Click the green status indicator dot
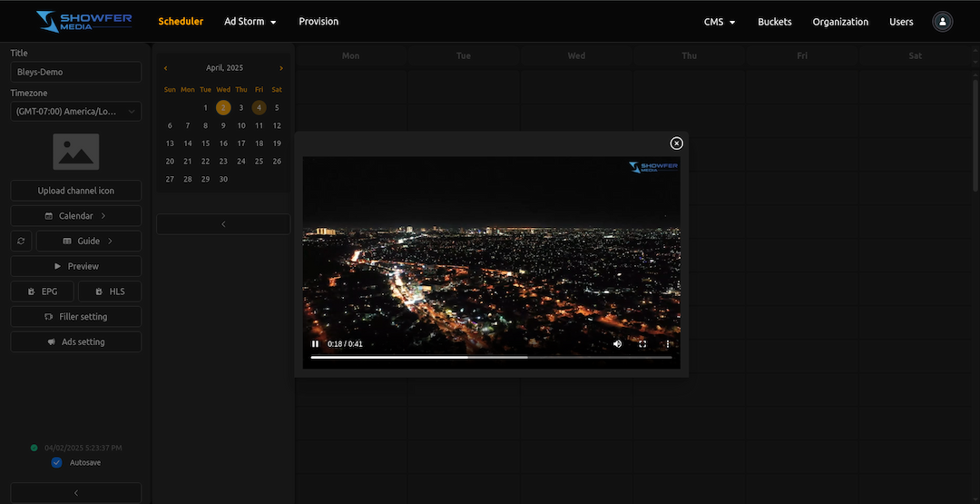 pos(34,448)
